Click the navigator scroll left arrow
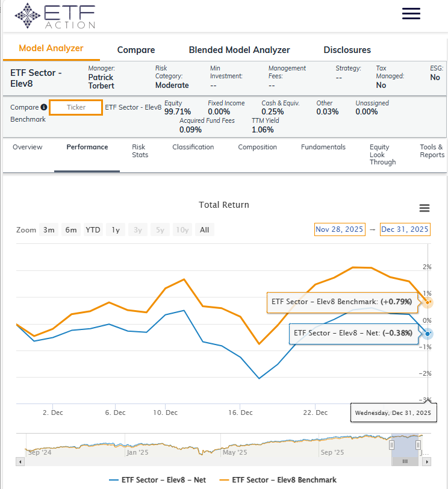 [21, 461]
